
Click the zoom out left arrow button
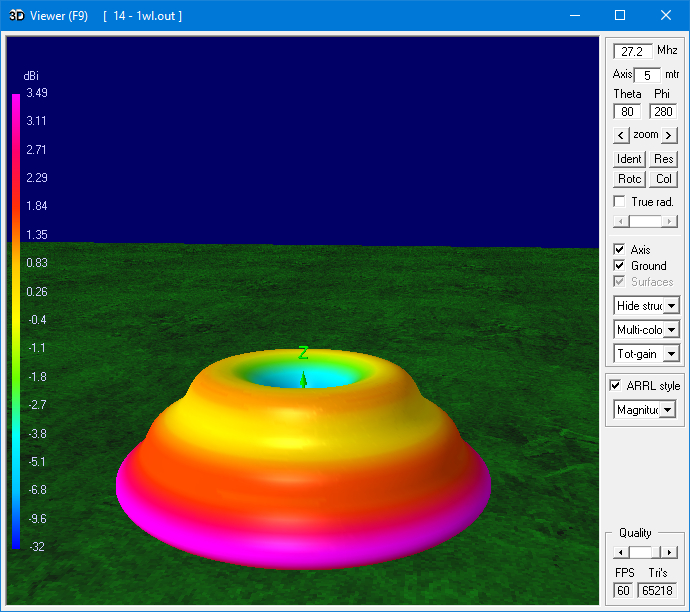(x=621, y=135)
